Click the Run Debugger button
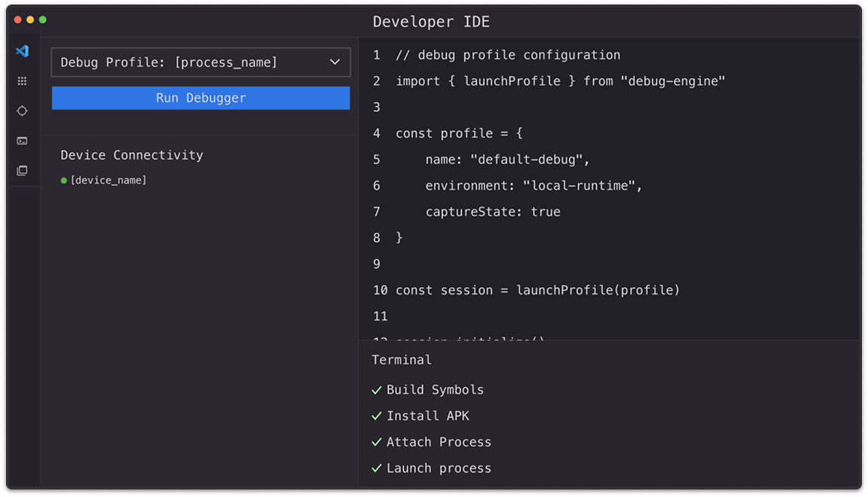 click(201, 98)
